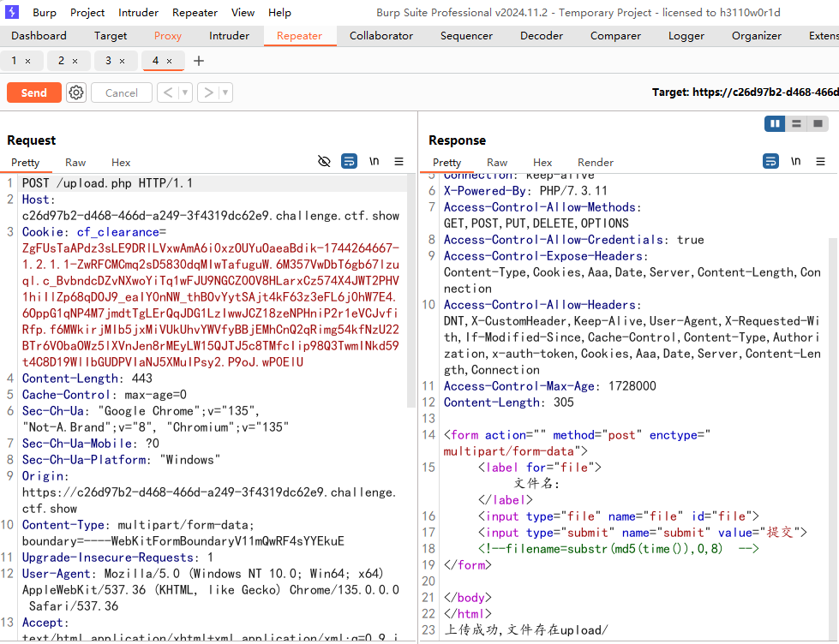Image resolution: width=839 pixels, height=644 pixels.
Task: Open the Render tab in Response
Action: point(595,162)
